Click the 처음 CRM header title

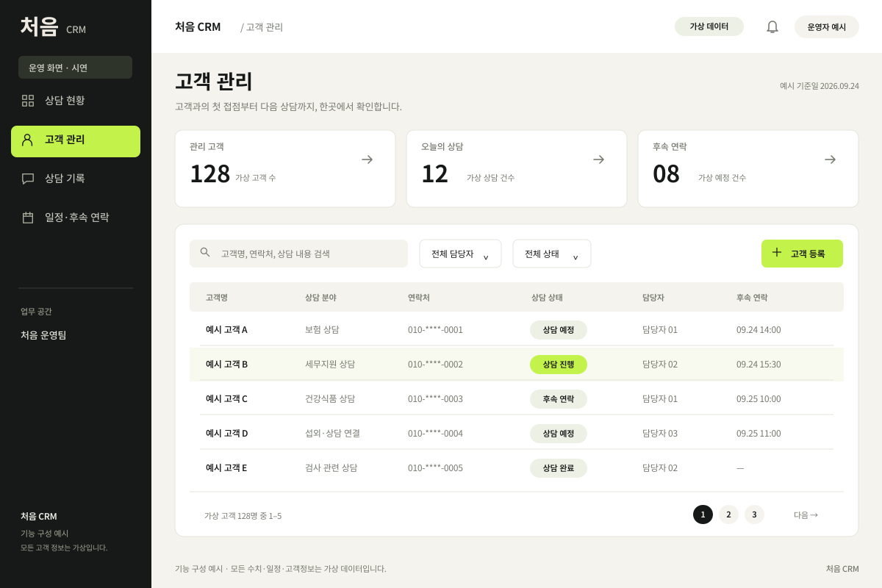[198, 27]
